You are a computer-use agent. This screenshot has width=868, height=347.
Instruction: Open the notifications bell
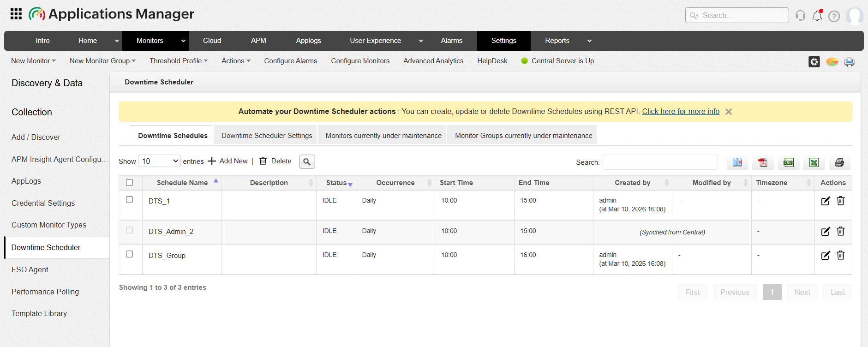pyautogui.click(x=817, y=16)
